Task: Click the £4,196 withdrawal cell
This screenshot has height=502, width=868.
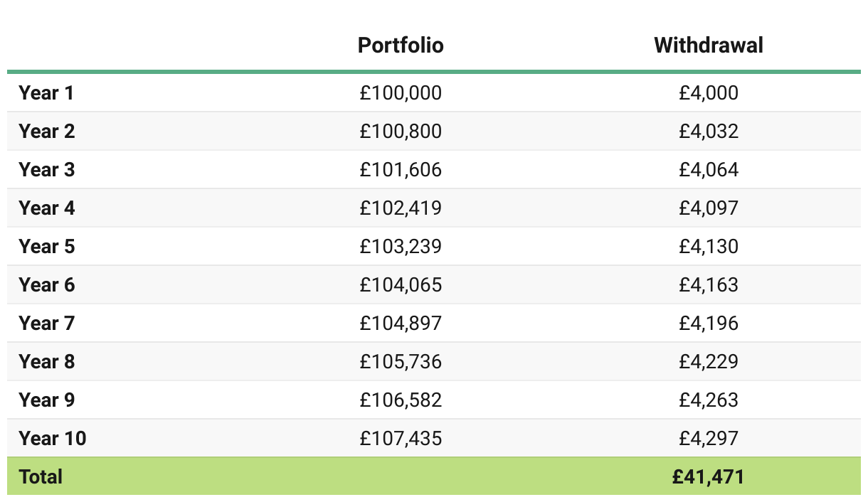Action: pos(708,324)
